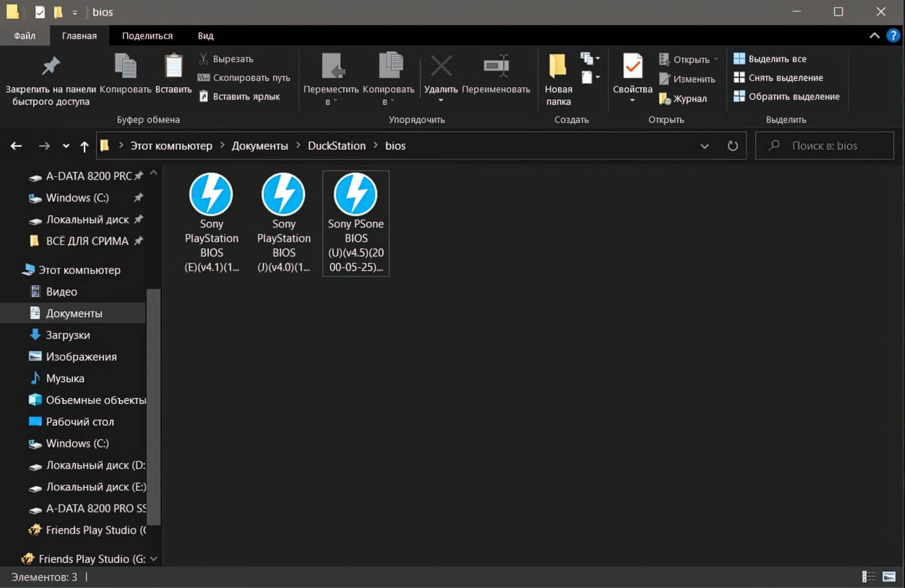Open file Properties (Свойства)
The height and width of the screenshot is (588, 905).
[632, 78]
